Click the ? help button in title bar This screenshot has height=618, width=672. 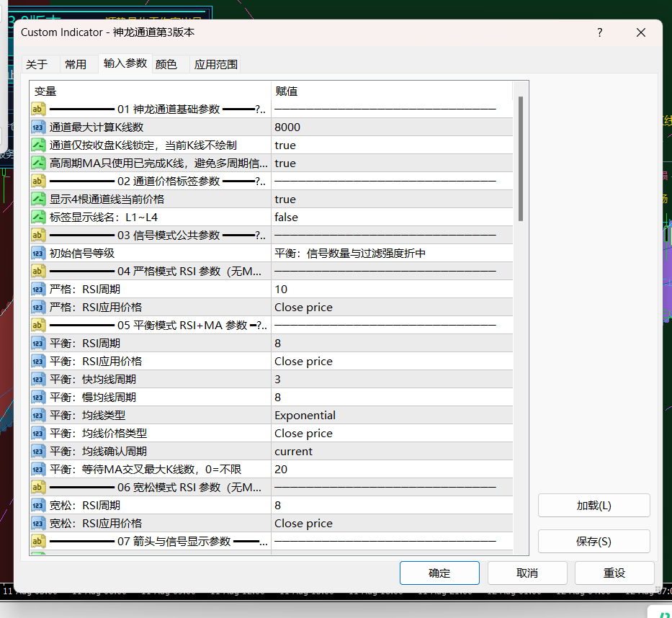(x=599, y=32)
